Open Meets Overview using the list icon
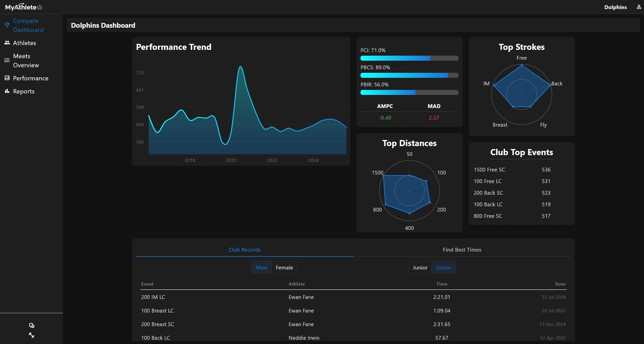 tap(7, 60)
